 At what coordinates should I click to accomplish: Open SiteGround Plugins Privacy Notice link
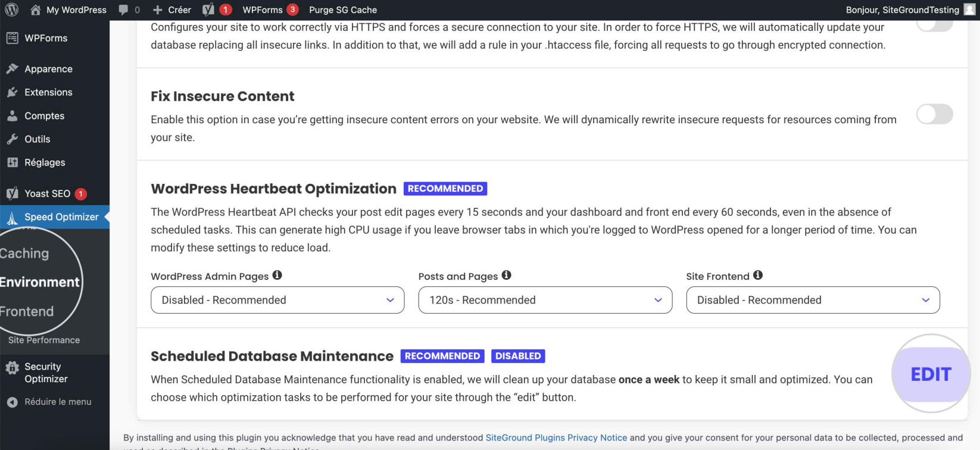click(556, 437)
